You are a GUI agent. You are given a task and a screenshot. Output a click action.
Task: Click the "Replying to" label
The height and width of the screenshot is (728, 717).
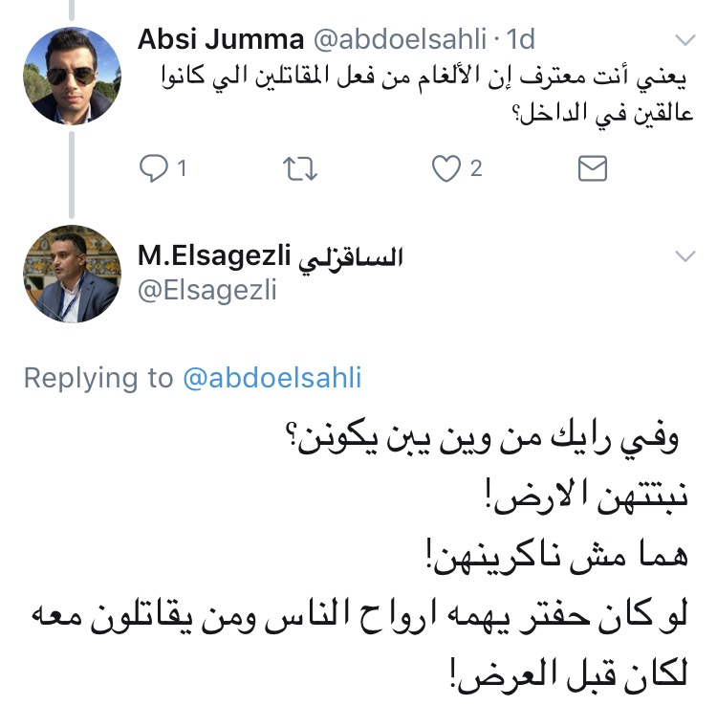pyautogui.click(x=98, y=377)
